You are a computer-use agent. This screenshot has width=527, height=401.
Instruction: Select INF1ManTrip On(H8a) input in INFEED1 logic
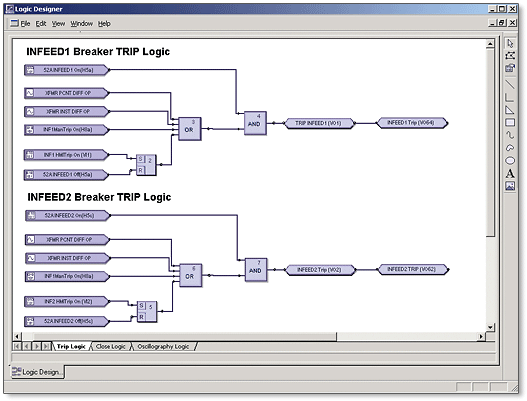67,130
